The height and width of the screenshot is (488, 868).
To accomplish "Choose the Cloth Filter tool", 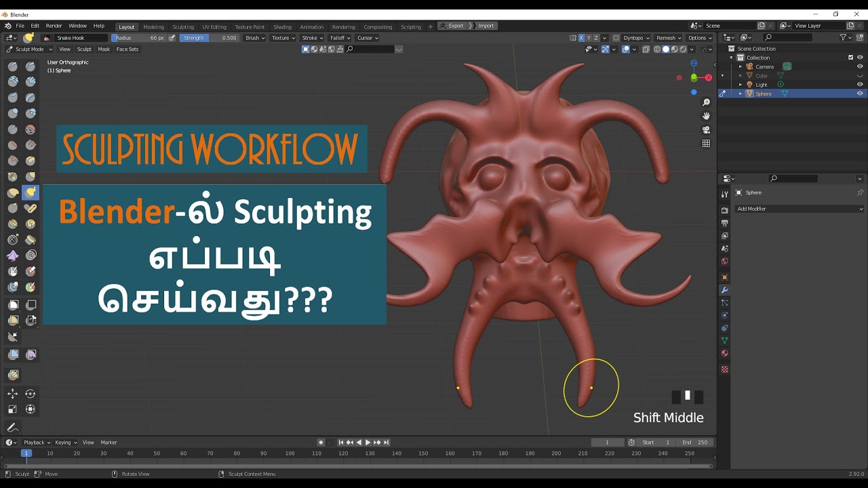I will point(31,354).
